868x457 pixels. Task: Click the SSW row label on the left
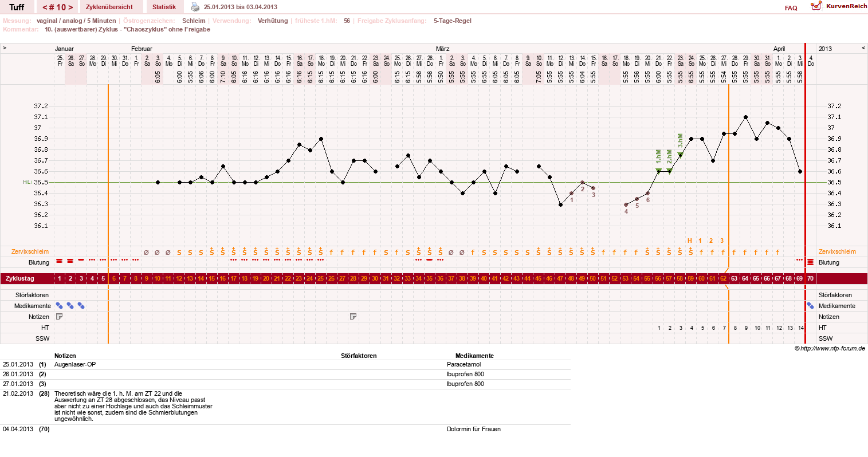pyautogui.click(x=42, y=338)
